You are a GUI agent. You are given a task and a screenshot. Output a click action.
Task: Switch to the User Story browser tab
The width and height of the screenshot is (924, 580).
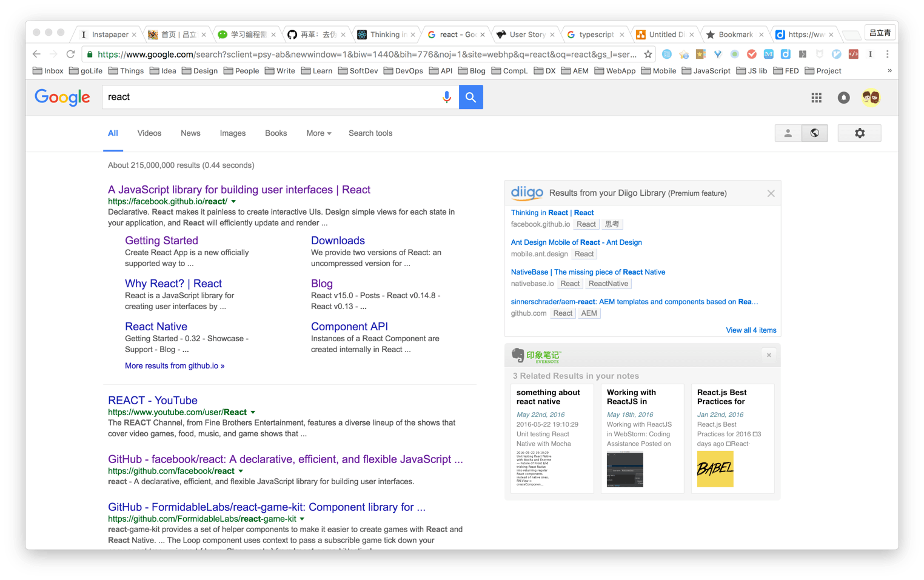(525, 35)
